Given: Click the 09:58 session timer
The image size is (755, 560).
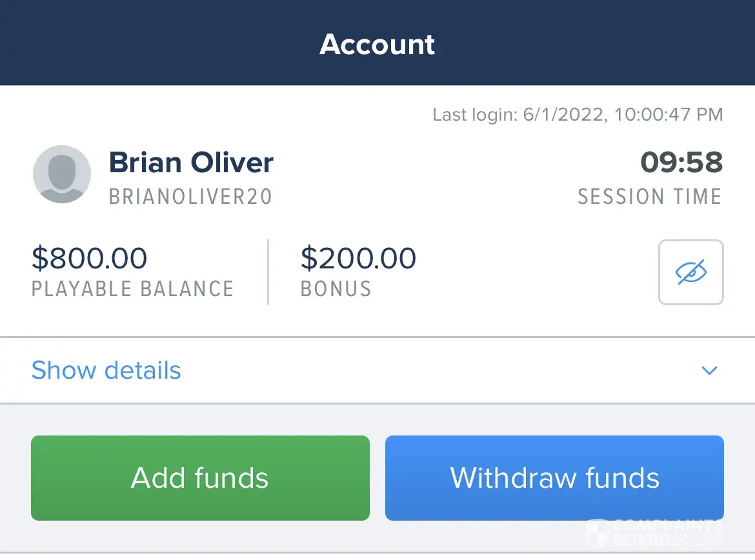Looking at the screenshot, I should 681,163.
